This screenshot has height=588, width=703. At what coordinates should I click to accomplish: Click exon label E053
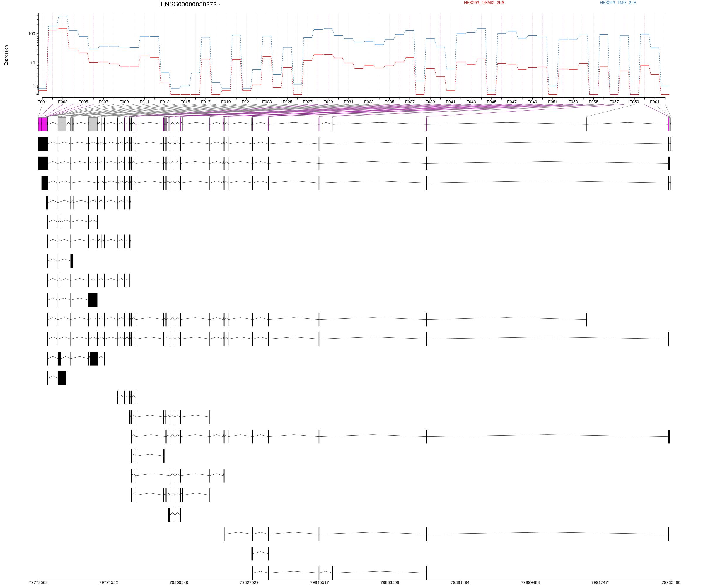(x=573, y=102)
